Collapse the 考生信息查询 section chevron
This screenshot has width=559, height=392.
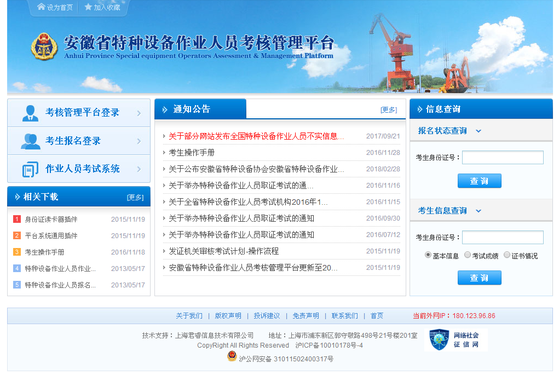[x=479, y=211]
